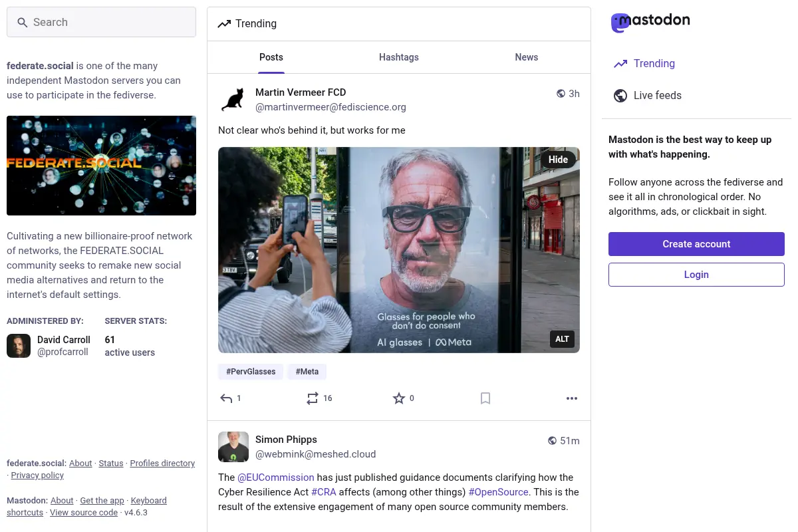Open the Mastodon About link
This screenshot has height=532, width=798.
pyautogui.click(x=62, y=501)
